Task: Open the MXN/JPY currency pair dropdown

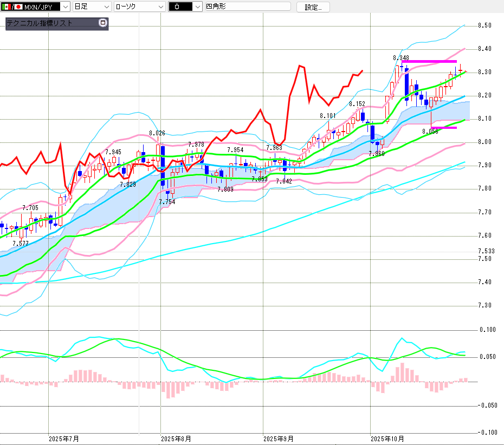Action: [65, 6]
